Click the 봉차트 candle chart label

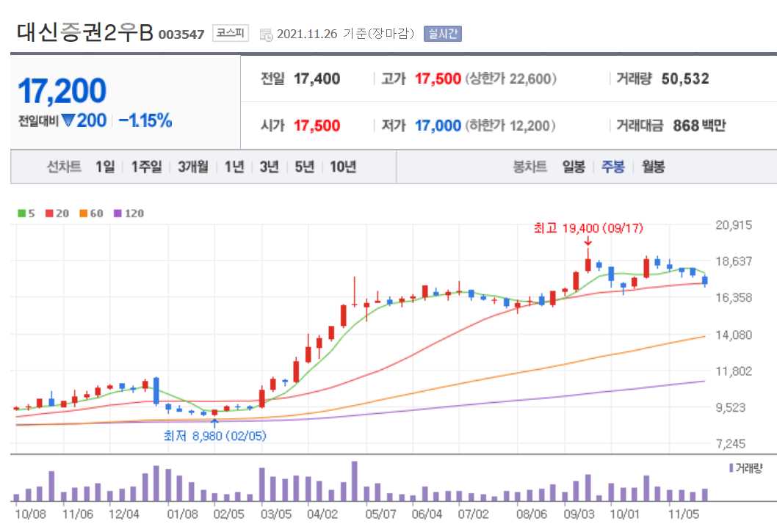coord(530,167)
